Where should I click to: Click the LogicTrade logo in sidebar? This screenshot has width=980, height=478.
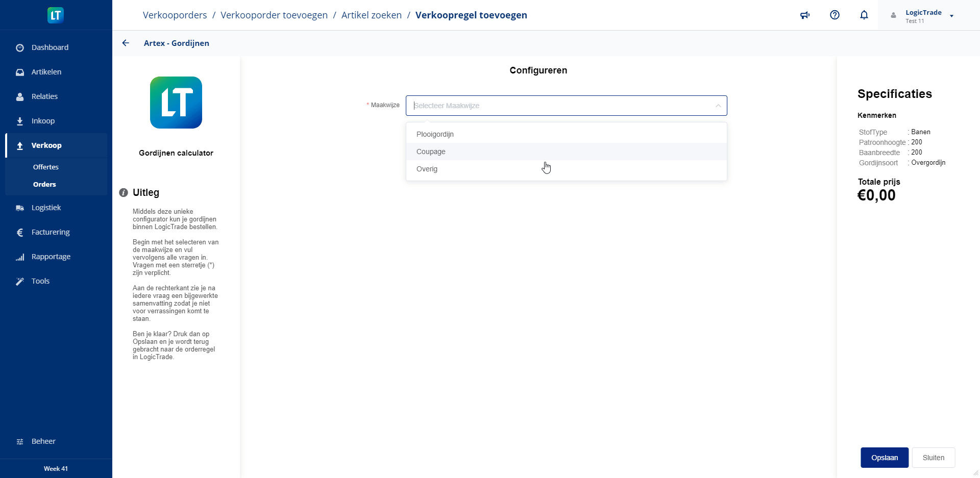[56, 15]
